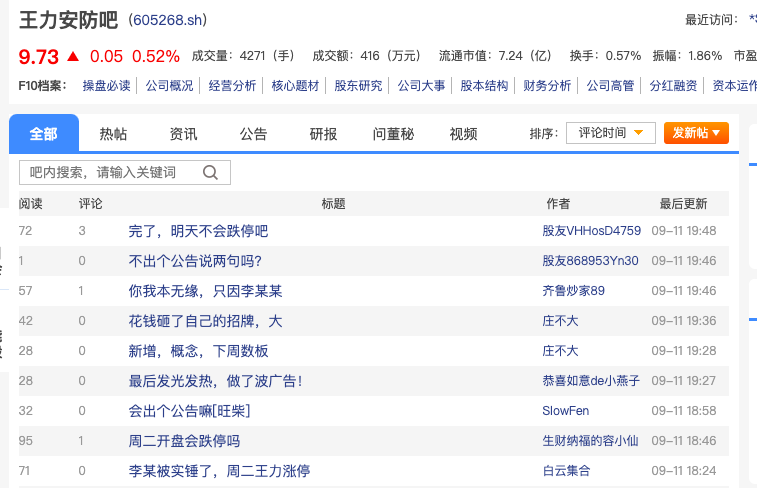
Task: Click the 0.52% change value
Action: [156, 56]
